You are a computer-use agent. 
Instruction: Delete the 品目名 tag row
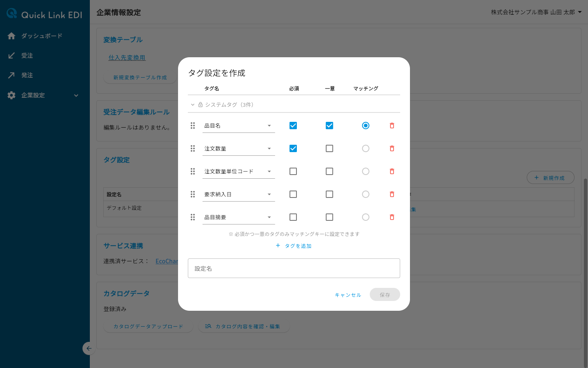point(392,126)
